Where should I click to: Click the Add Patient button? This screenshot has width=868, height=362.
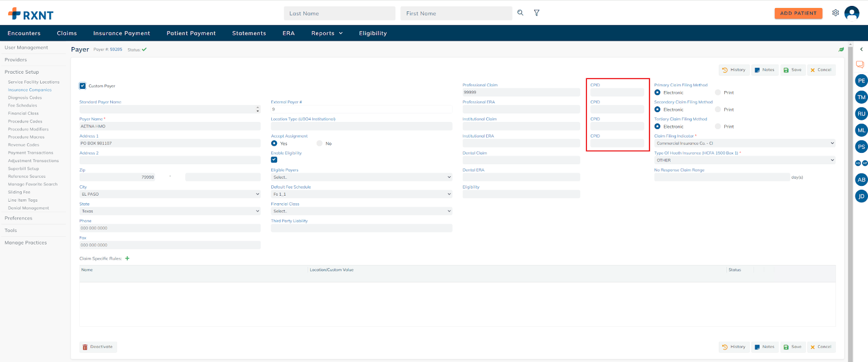(x=798, y=14)
